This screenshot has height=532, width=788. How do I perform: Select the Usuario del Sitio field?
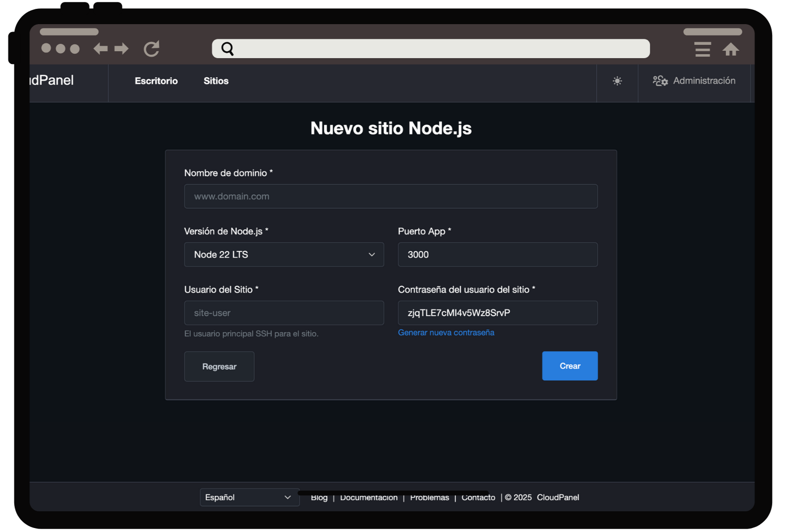[x=284, y=313]
